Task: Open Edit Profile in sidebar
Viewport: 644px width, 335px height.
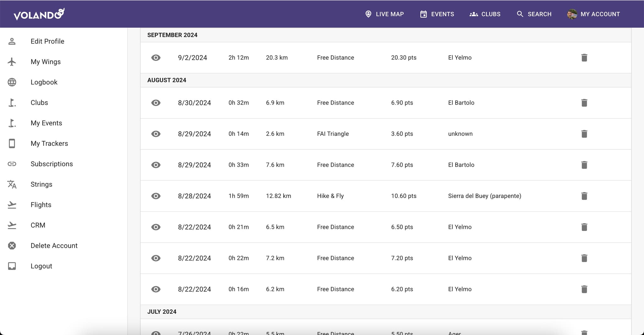Action: [47, 41]
